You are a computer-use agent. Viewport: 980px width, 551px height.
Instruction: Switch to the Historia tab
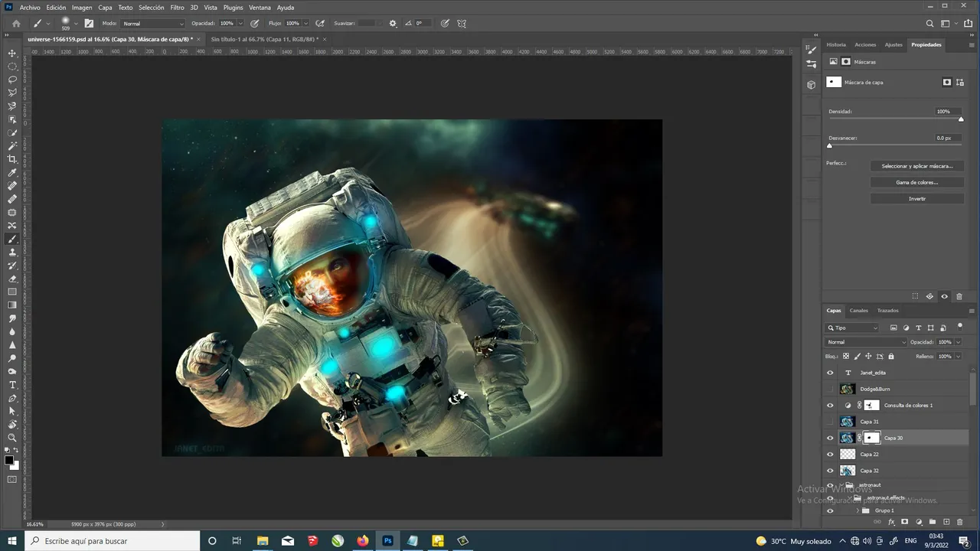[836, 44]
